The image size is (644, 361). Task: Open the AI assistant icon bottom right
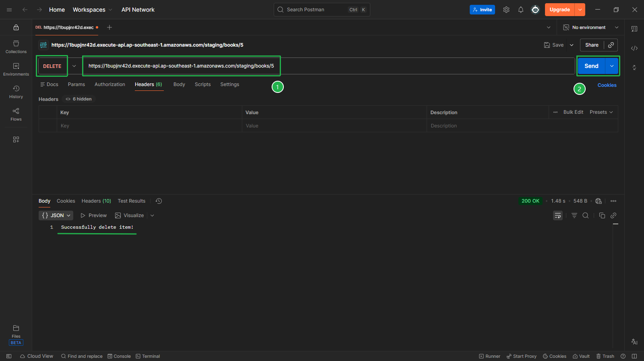(x=634, y=342)
